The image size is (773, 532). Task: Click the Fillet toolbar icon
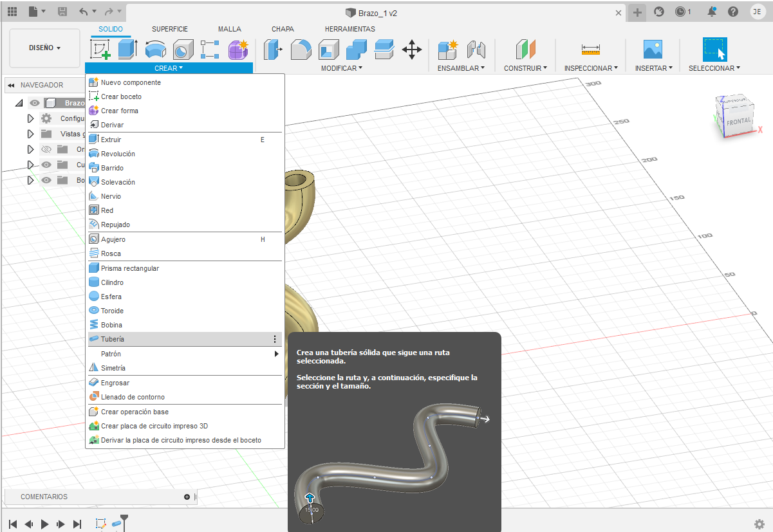coord(301,50)
